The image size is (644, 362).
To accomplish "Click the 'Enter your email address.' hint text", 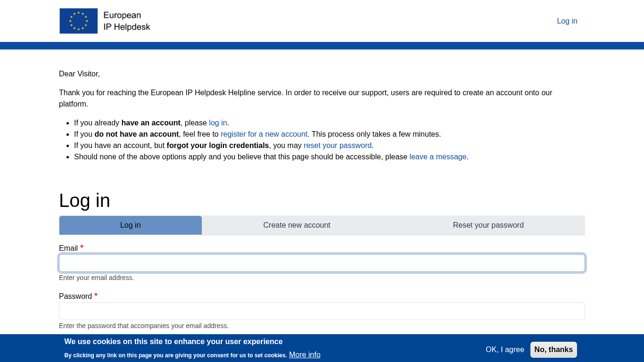I will [97, 278].
